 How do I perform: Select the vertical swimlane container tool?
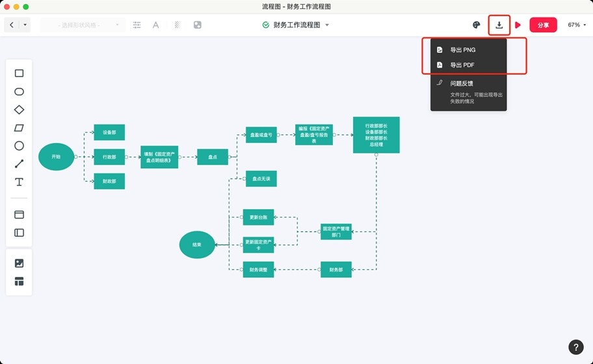[19, 233]
